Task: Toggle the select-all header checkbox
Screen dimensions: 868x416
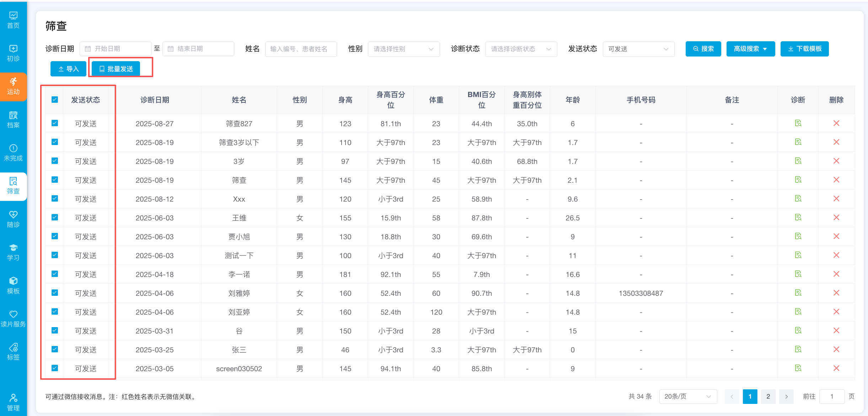Action: click(x=55, y=100)
